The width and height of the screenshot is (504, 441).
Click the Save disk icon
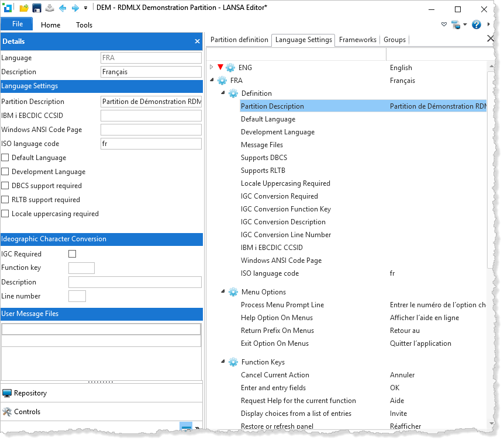click(x=37, y=8)
